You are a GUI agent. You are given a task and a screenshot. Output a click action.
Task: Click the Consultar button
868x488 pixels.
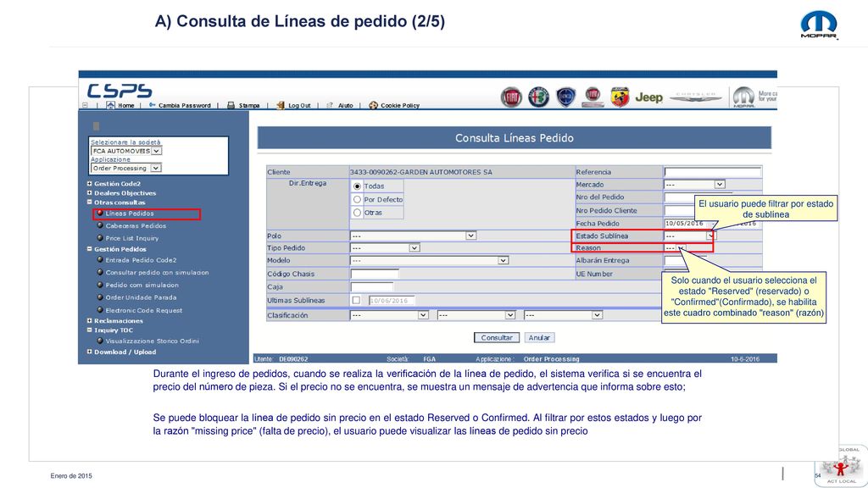coord(496,337)
